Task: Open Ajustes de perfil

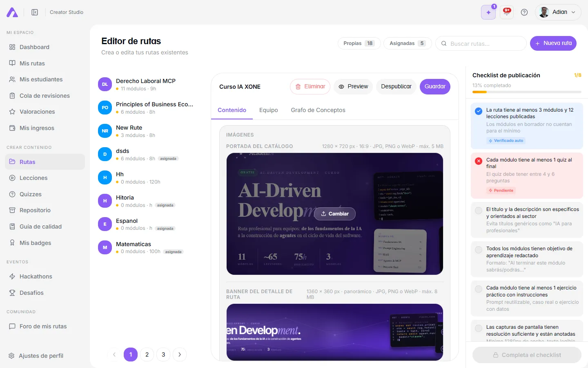Action: coord(45,356)
